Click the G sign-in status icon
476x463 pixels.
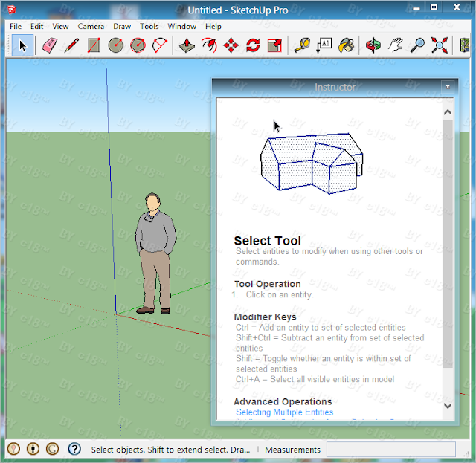coord(53,449)
